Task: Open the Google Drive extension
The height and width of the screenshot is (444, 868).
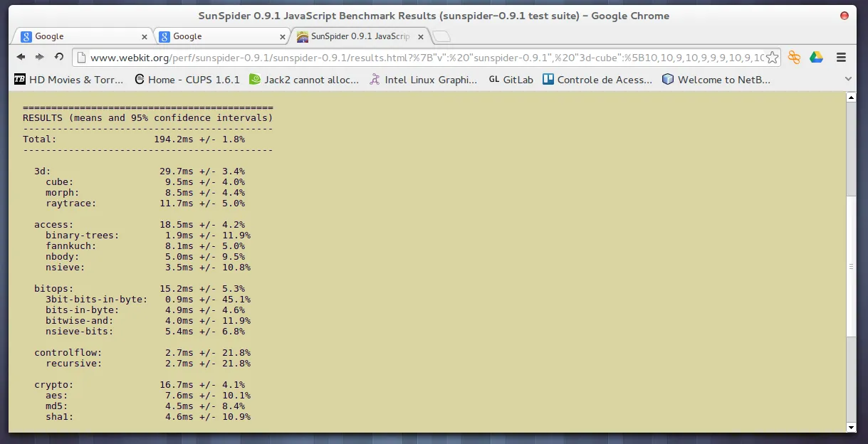Action: (816, 57)
